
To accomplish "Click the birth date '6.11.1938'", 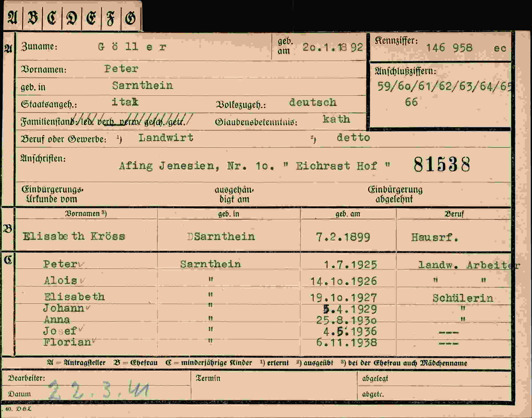I will point(347,342).
